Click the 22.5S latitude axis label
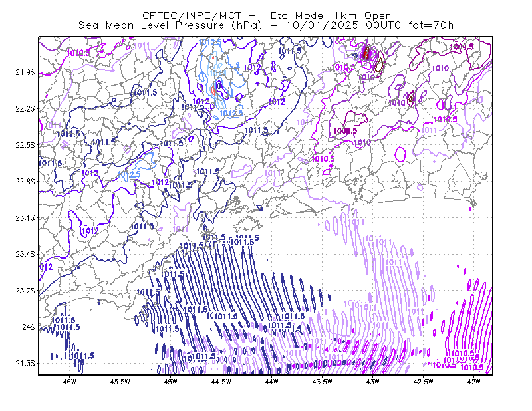 tap(25, 145)
